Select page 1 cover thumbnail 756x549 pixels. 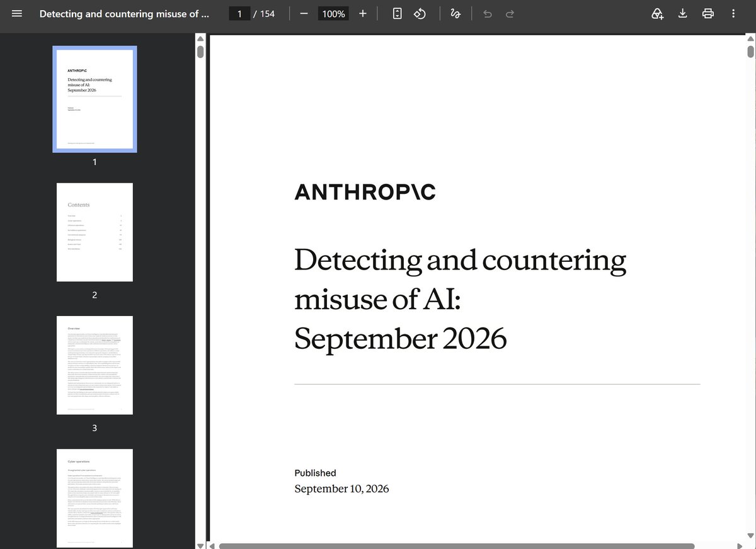(x=94, y=99)
